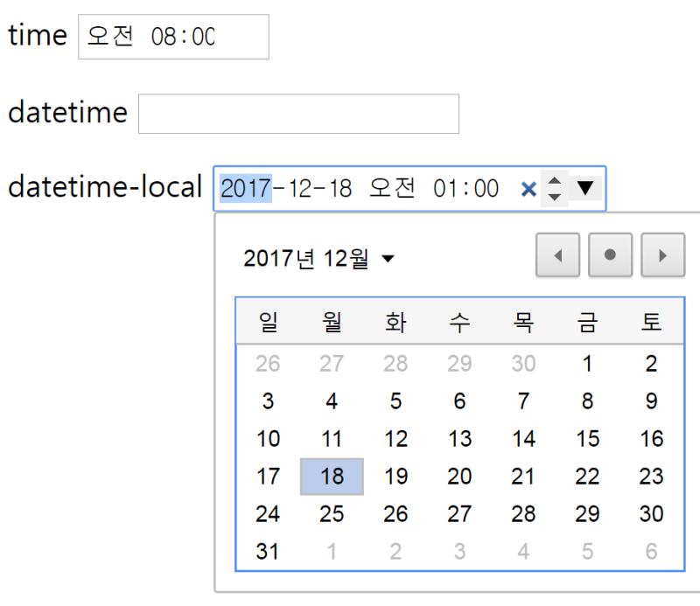Clear the datetime-local value using the X icon
Viewport: 700px width, 606px height.
pyautogui.click(x=528, y=188)
